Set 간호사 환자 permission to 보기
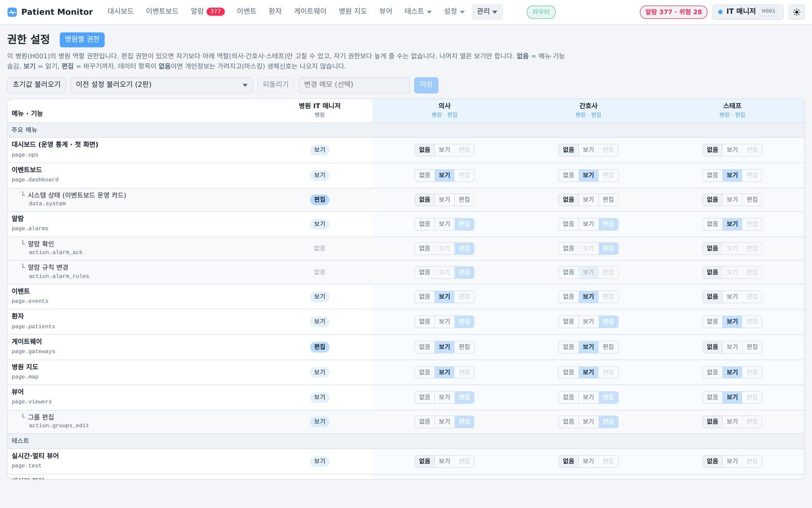The image size is (812, 508). (588, 322)
